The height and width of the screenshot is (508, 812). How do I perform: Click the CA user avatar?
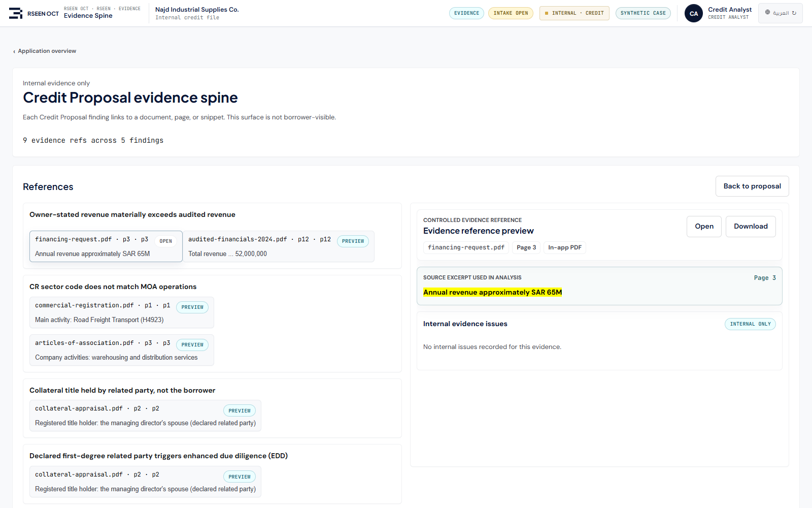click(x=693, y=13)
